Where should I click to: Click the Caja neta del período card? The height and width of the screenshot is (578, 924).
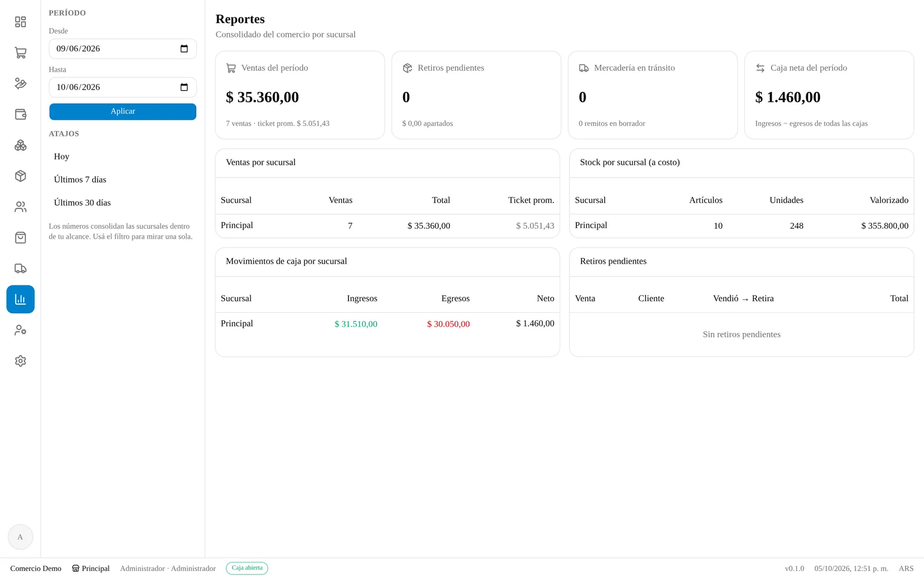coord(829,95)
